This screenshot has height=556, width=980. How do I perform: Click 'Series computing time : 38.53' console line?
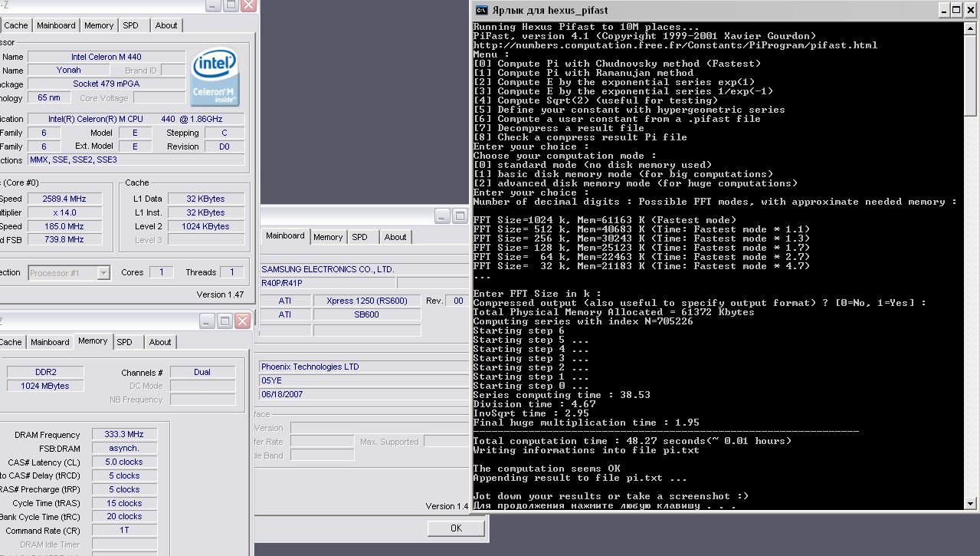coord(562,395)
